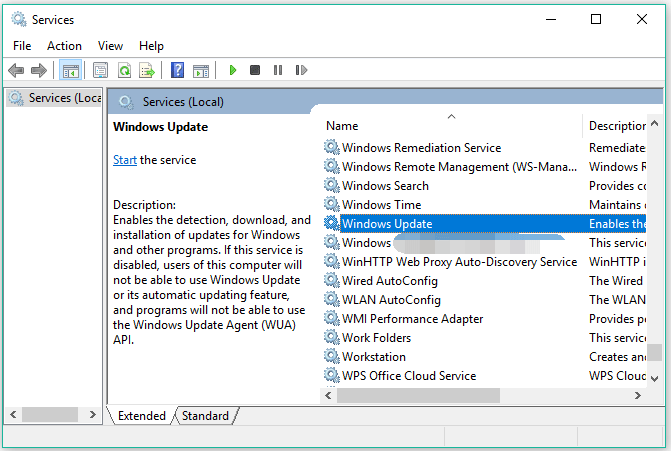671x451 pixels.
Task: Click gear icon of Windows Remediation Service
Action: pos(331,147)
